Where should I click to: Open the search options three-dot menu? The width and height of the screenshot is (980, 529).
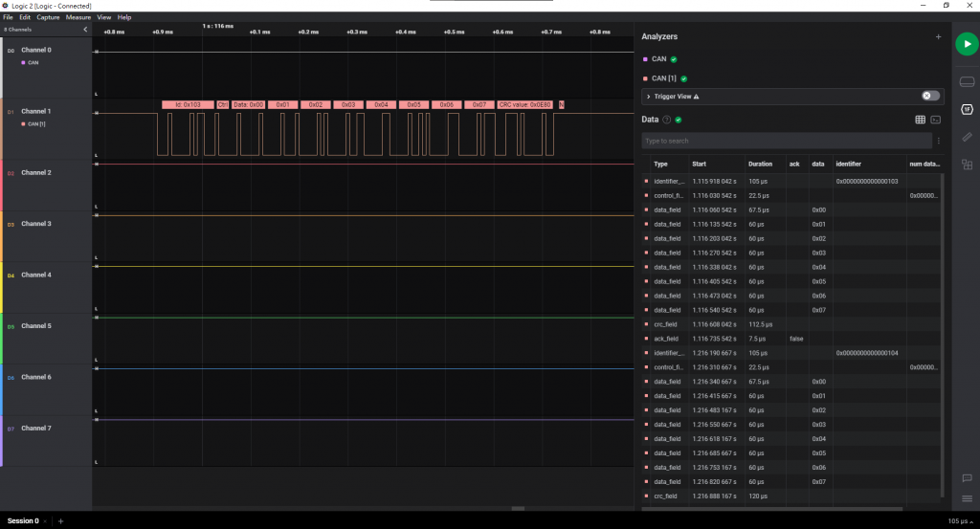click(x=938, y=142)
